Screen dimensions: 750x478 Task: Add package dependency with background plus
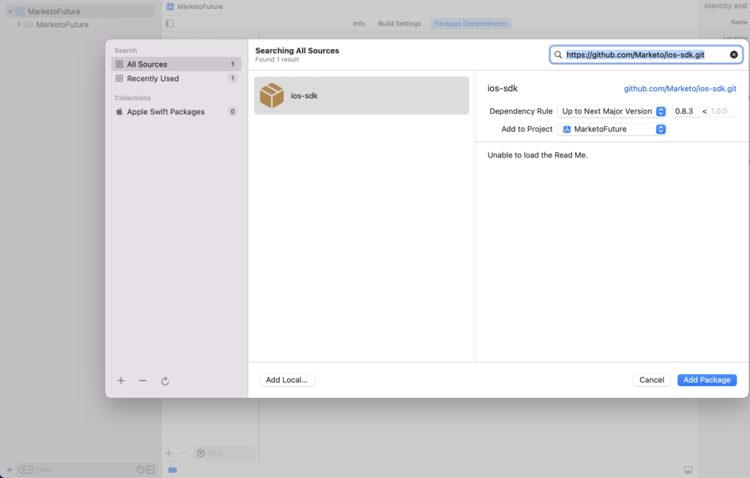point(169,453)
